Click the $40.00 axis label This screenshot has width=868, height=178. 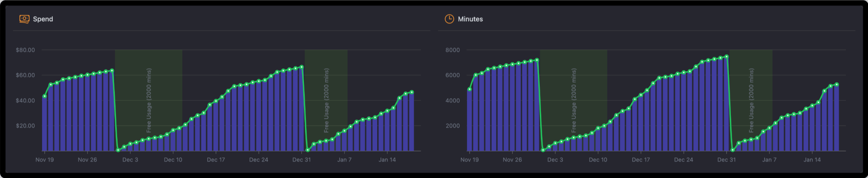coord(25,100)
